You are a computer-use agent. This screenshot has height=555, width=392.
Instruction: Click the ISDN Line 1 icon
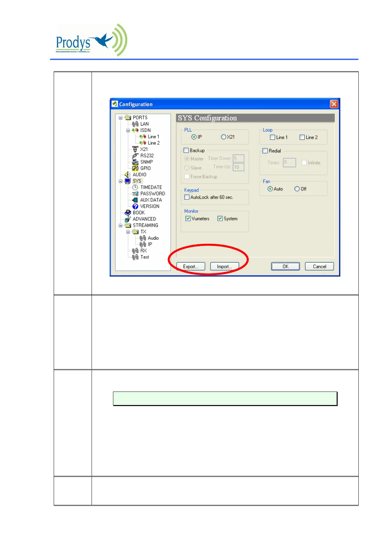point(143,136)
